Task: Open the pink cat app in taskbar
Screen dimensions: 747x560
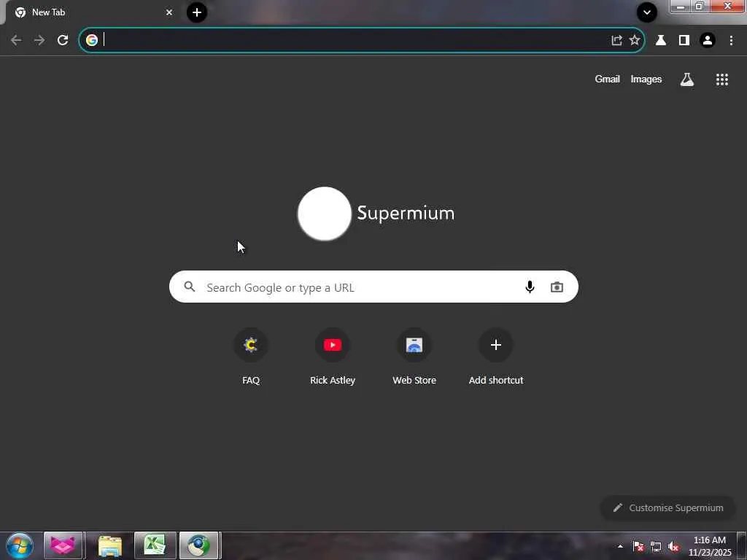Action: pyautogui.click(x=63, y=545)
